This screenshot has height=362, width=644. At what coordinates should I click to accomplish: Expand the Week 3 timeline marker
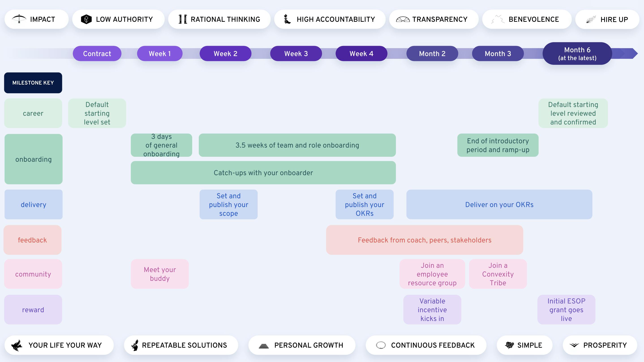295,53
